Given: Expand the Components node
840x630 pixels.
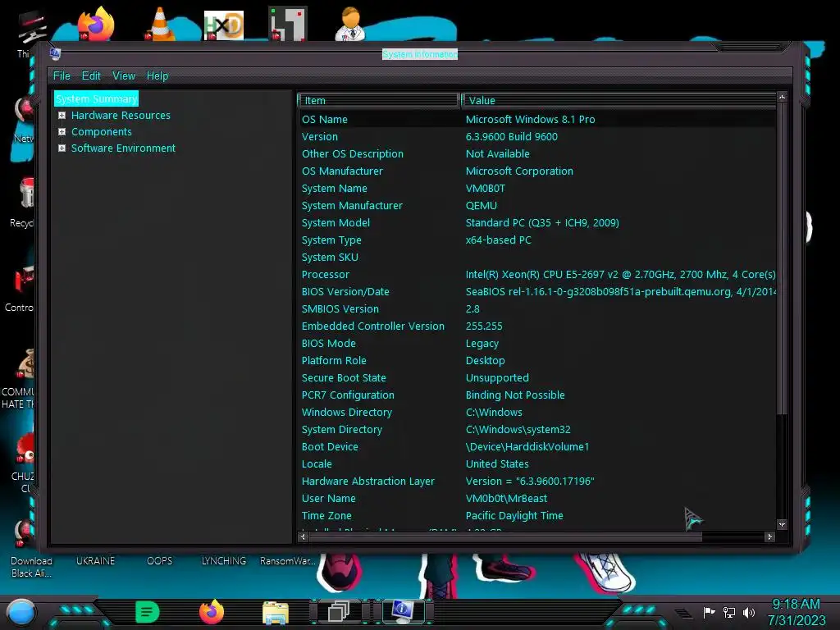Looking at the screenshot, I should click(62, 132).
